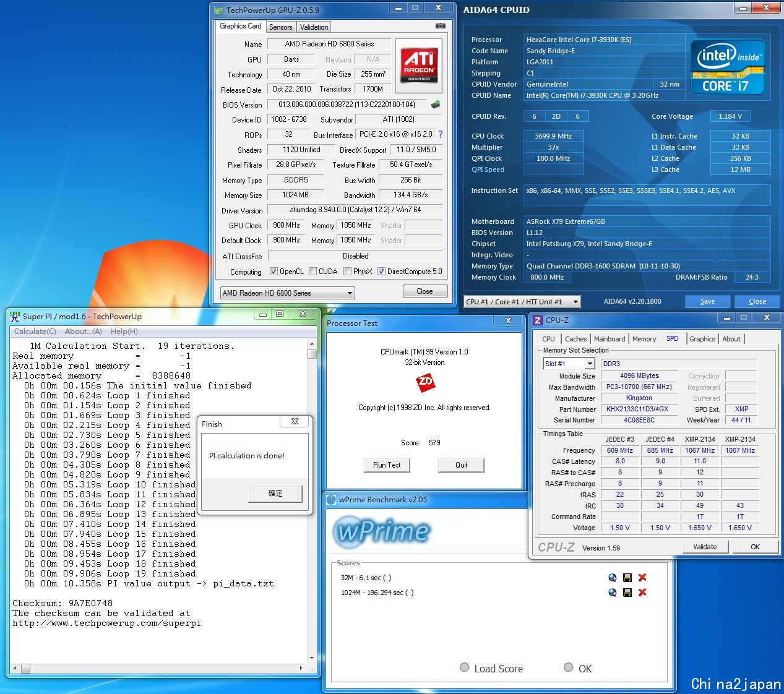Switch to the Validation tab in GPU-Z
The image size is (784, 694).
pyautogui.click(x=314, y=27)
